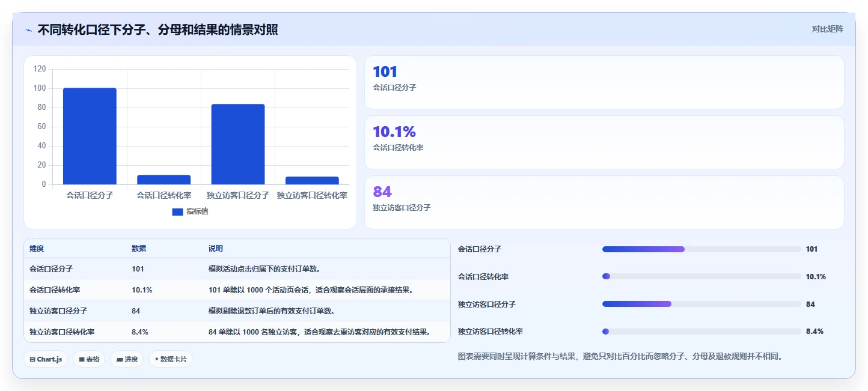Click progress value 10.1% at right

(816, 277)
